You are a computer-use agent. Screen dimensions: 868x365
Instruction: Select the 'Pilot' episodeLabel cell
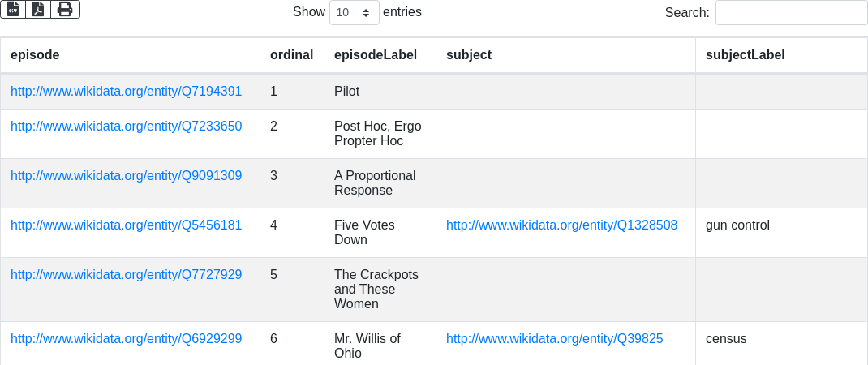346,92
